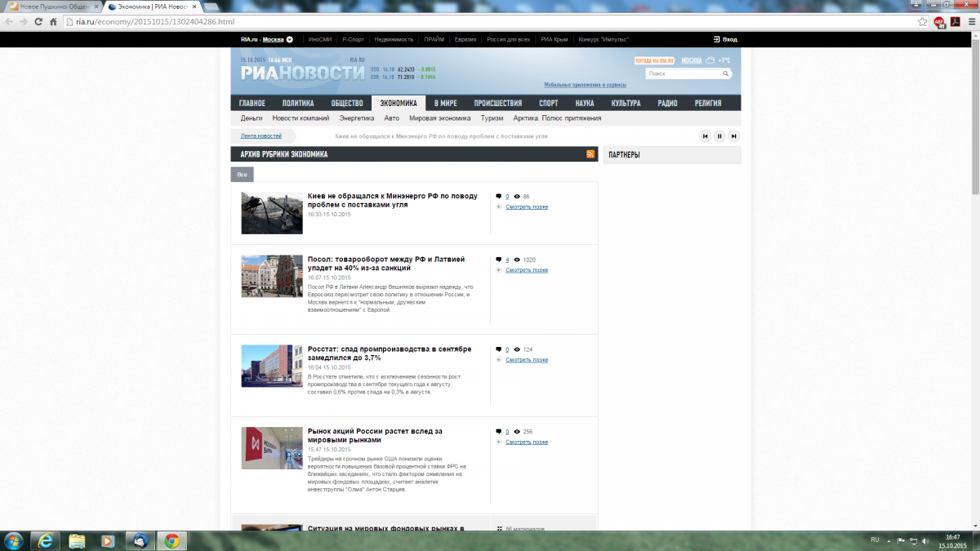Open the Политика section tab
Viewport: 980px width, 551px height.
298,103
